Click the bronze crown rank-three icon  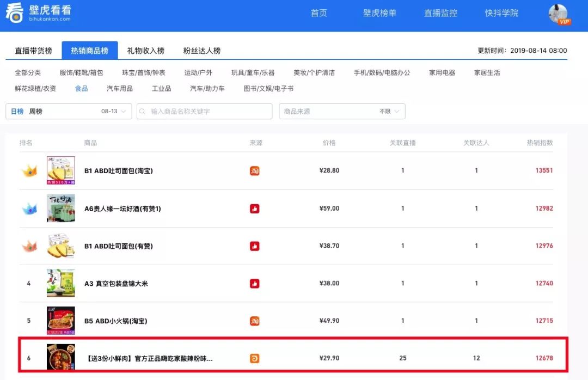pyautogui.click(x=28, y=246)
